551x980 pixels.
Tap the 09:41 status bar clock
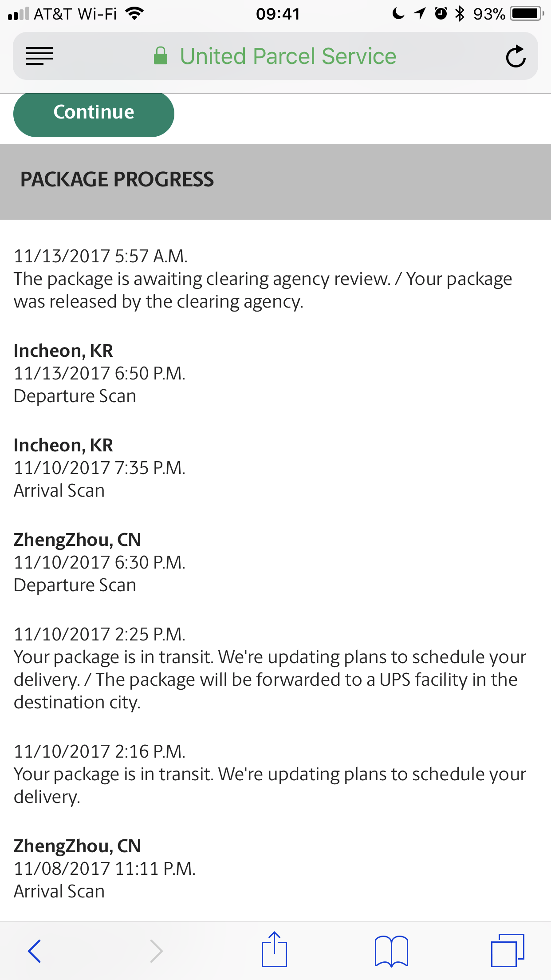pos(278,14)
